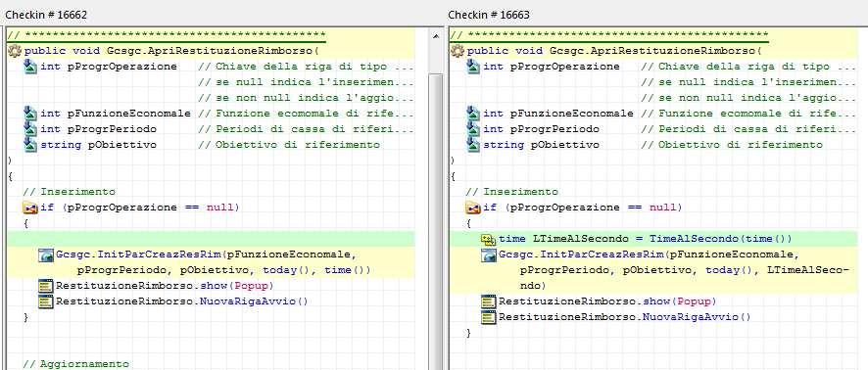The image size is (868, 370).
Task: Click 'int pProgrOperazione' text in Checkin 16662
Action: [x=109, y=67]
